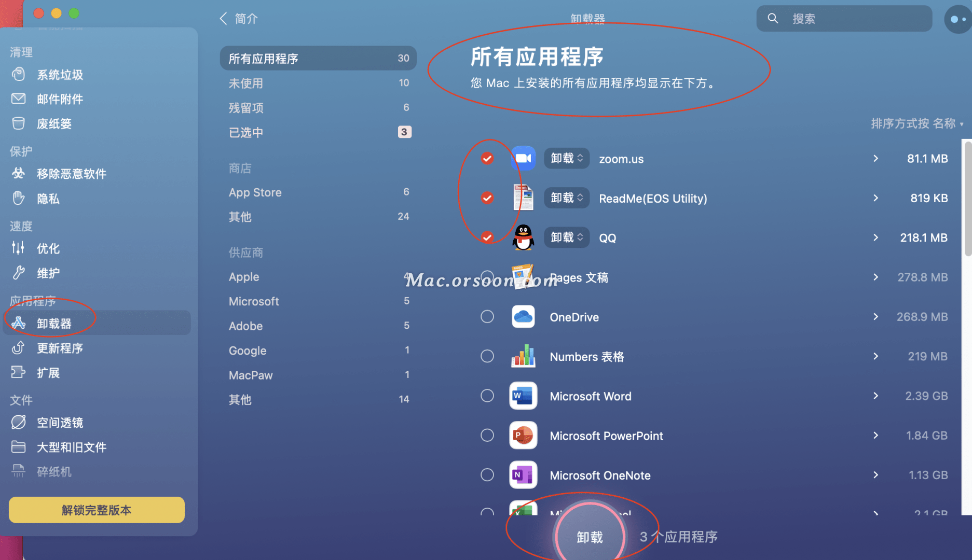Expand Microsoft OneNote details chevron
Image resolution: width=972 pixels, height=560 pixels.
pyautogui.click(x=875, y=474)
